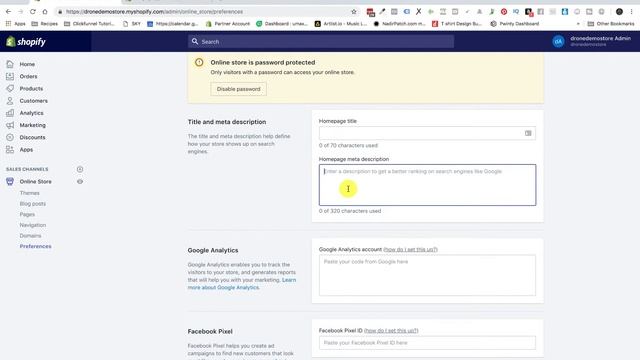Click the Homepage meta description box

[427, 185]
